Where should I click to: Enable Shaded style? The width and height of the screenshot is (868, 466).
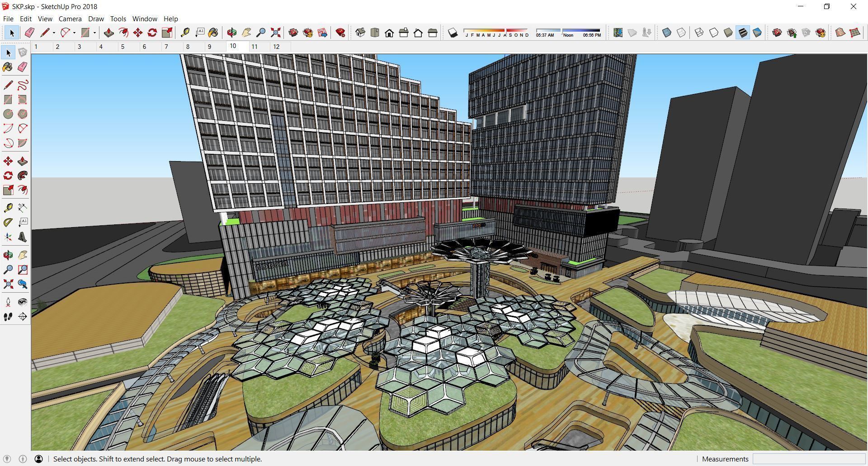728,33
